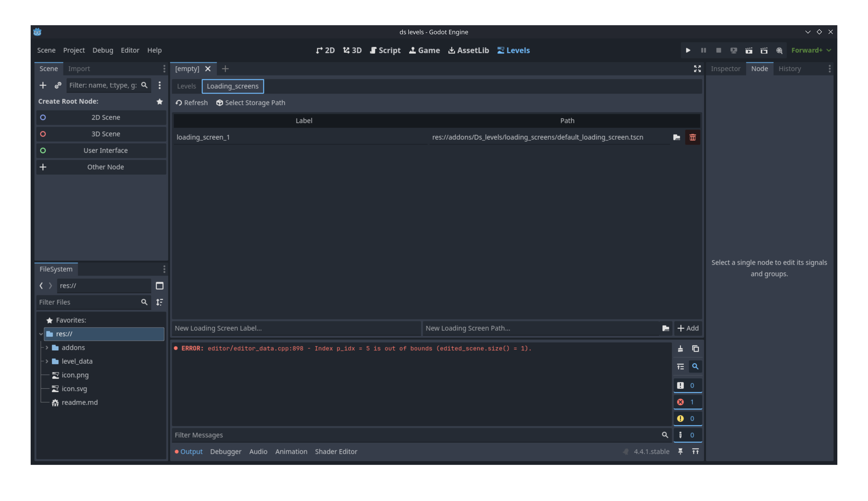The height and width of the screenshot is (501, 868).
Task: Expand the addons folder
Action: pyautogui.click(x=47, y=347)
